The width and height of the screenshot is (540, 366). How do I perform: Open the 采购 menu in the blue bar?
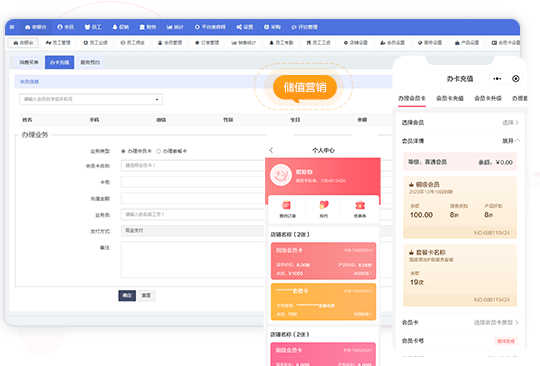click(272, 27)
